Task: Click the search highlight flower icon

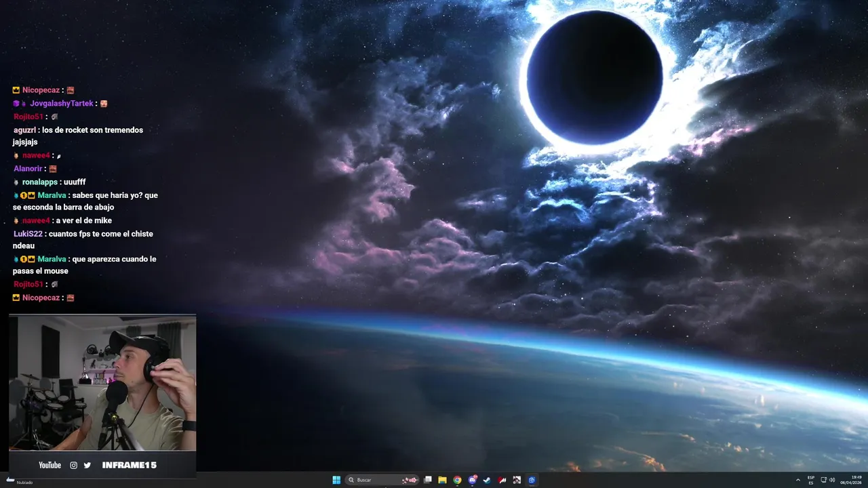Action: point(410,480)
